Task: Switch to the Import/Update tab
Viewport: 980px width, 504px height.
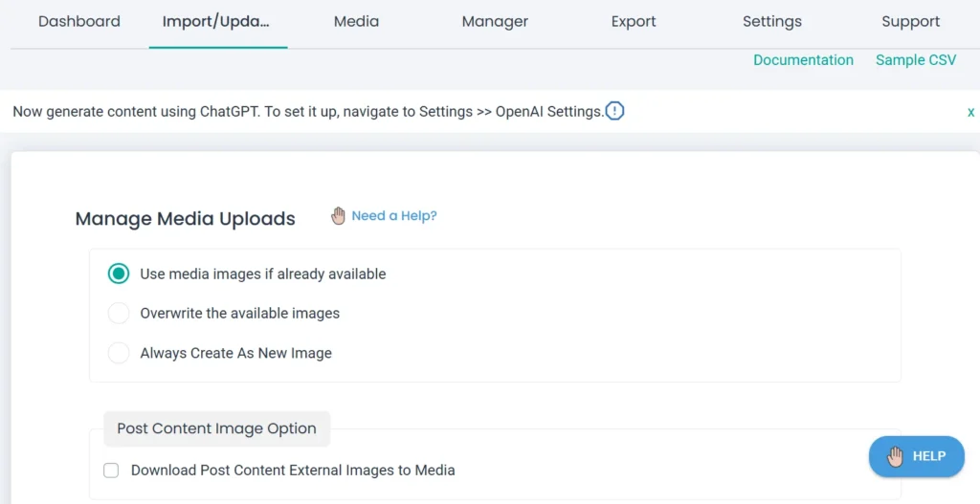Action: click(x=216, y=21)
